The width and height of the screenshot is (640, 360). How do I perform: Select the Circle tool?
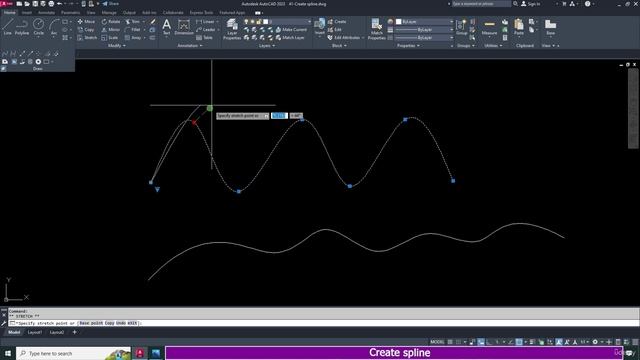coord(38,27)
